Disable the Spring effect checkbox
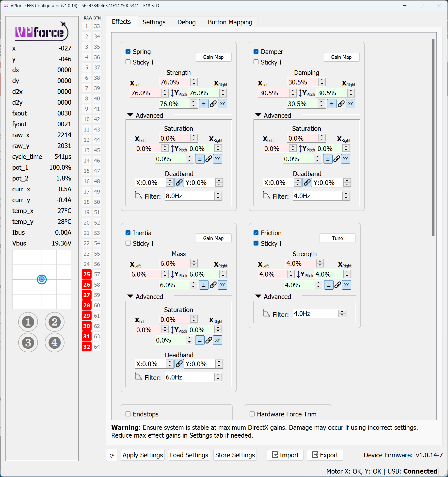This screenshot has height=477, width=448. [x=128, y=51]
